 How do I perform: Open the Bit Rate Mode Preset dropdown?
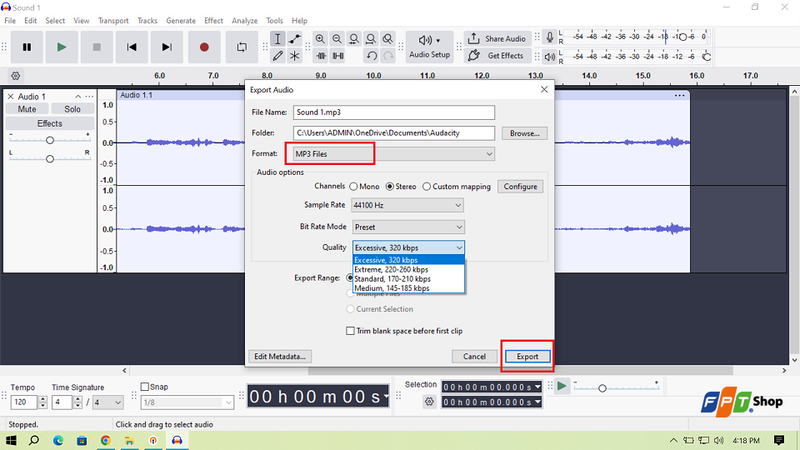pyautogui.click(x=408, y=227)
